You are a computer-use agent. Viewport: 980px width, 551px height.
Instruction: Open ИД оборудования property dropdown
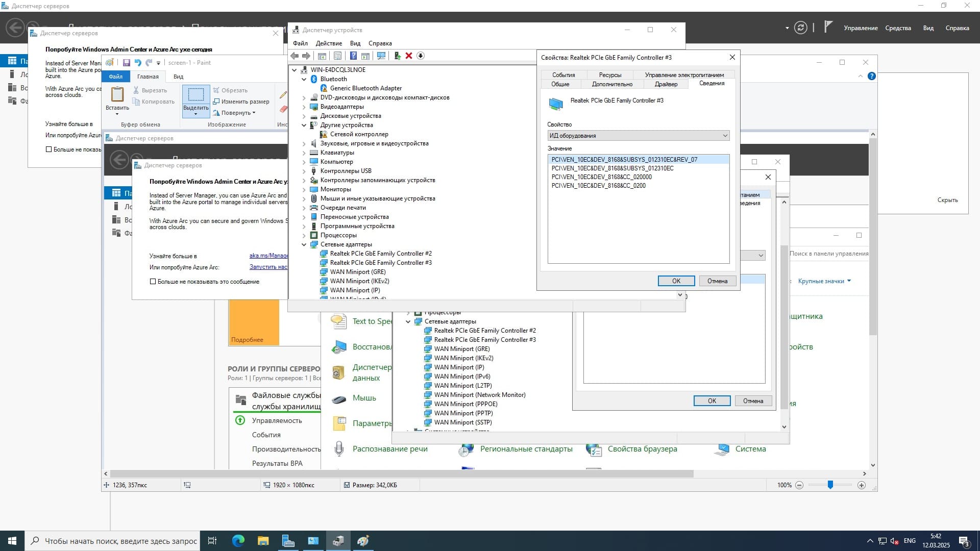coord(638,136)
